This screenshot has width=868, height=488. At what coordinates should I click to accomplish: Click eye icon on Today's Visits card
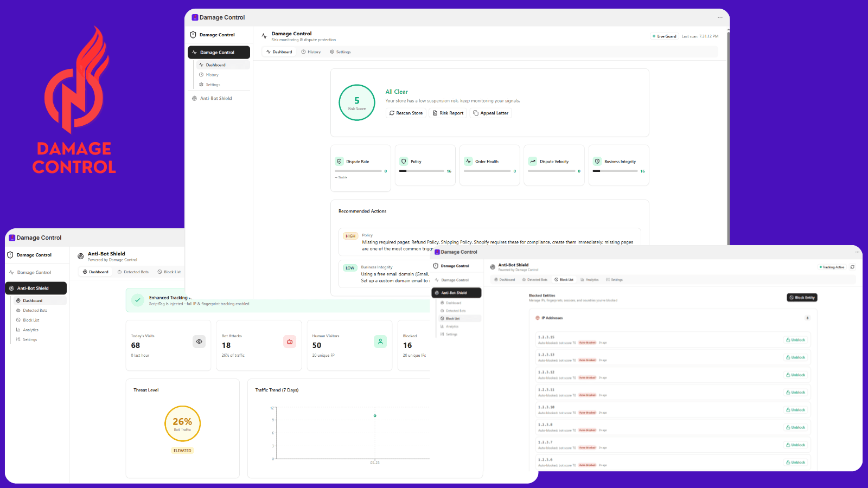tap(199, 342)
